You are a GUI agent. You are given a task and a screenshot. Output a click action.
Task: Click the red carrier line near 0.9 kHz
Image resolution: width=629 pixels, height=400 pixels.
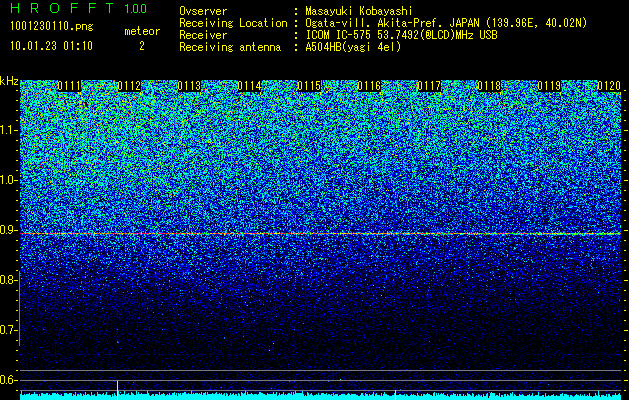(321, 234)
